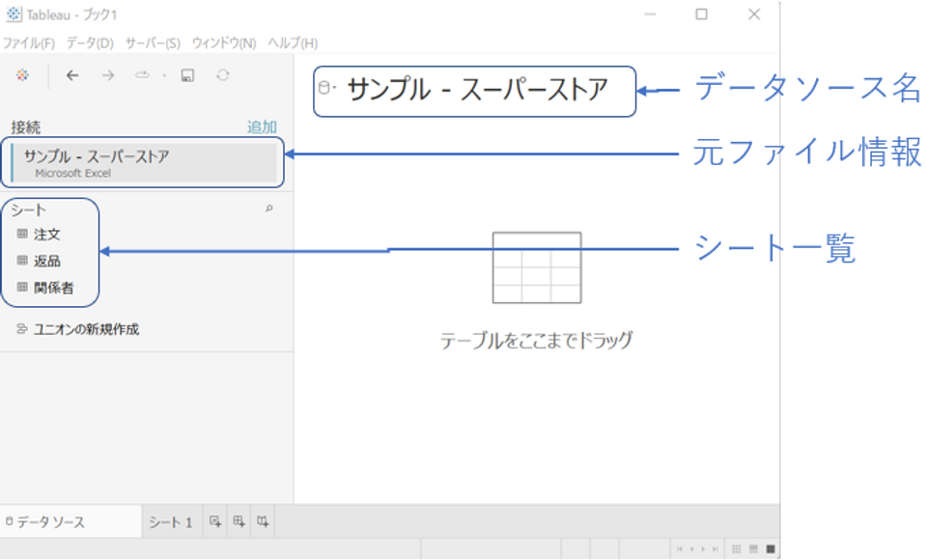Close the Tableau window
Image resolution: width=927 pixels, height=560 pixels.
754,14
